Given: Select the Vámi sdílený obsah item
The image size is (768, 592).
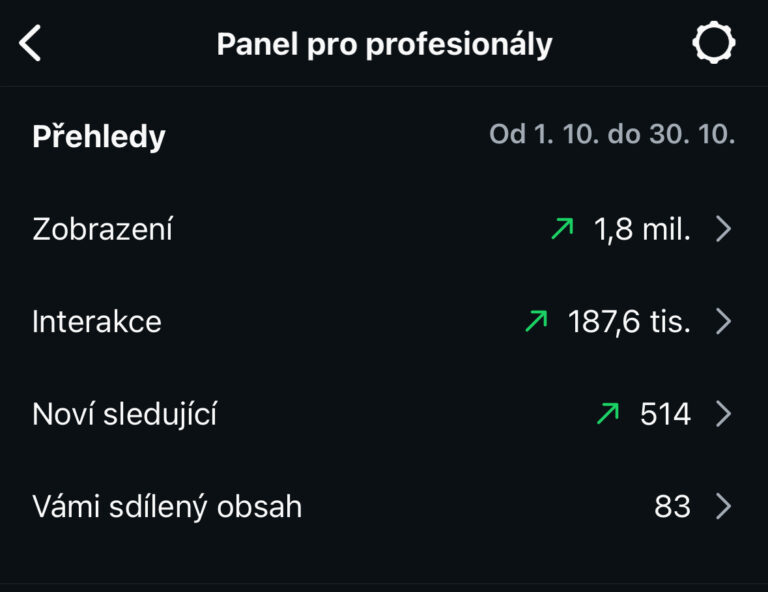Looking at the screenshot, I should click(167, 507).
